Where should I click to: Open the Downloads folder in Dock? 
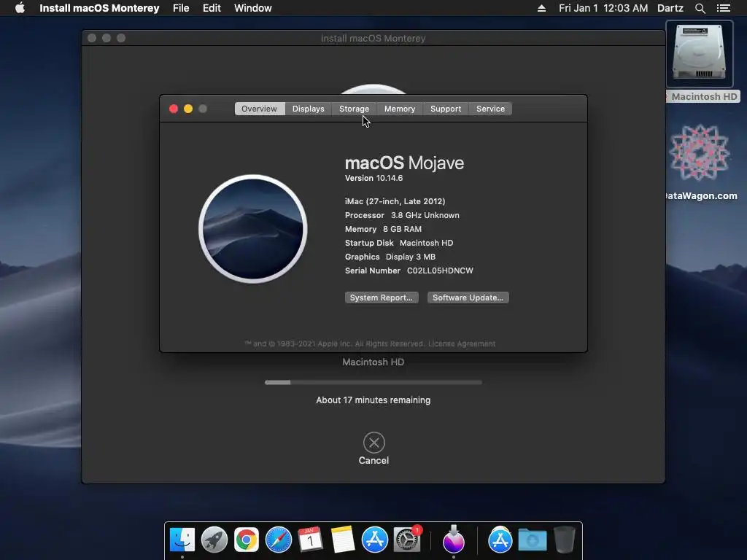pos(532,540)
